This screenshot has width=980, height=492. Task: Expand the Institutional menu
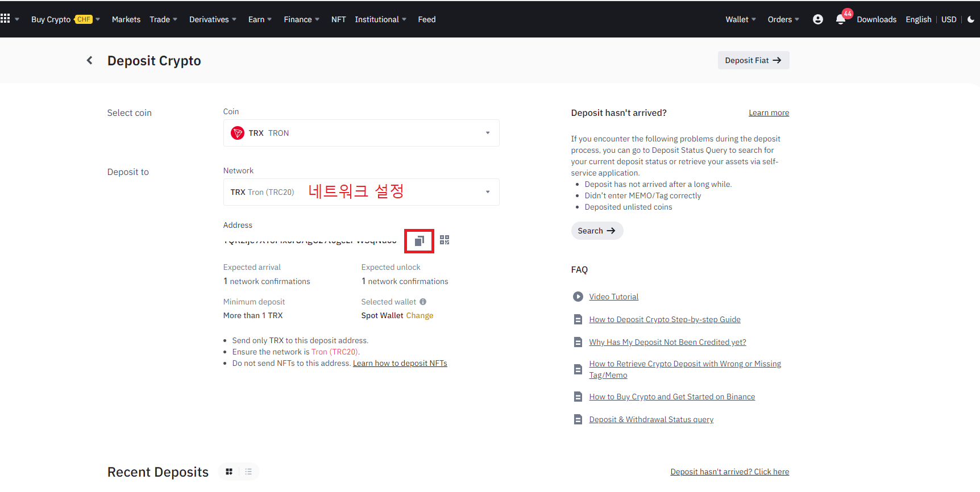point(381,19)
